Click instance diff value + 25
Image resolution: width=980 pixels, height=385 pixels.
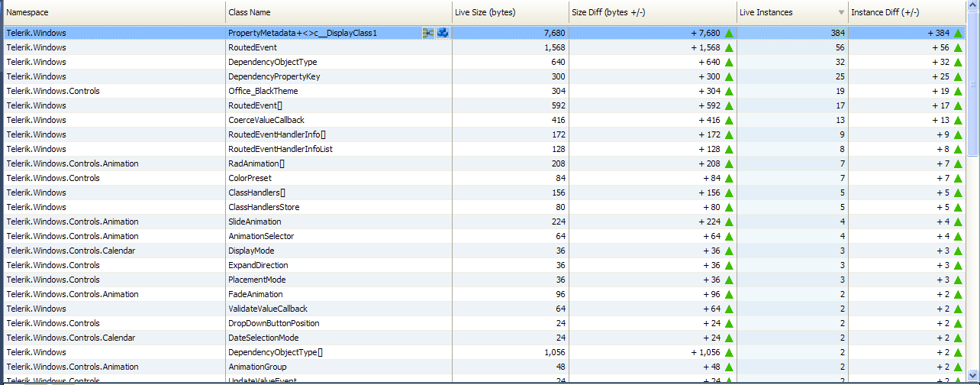point(941,77)
